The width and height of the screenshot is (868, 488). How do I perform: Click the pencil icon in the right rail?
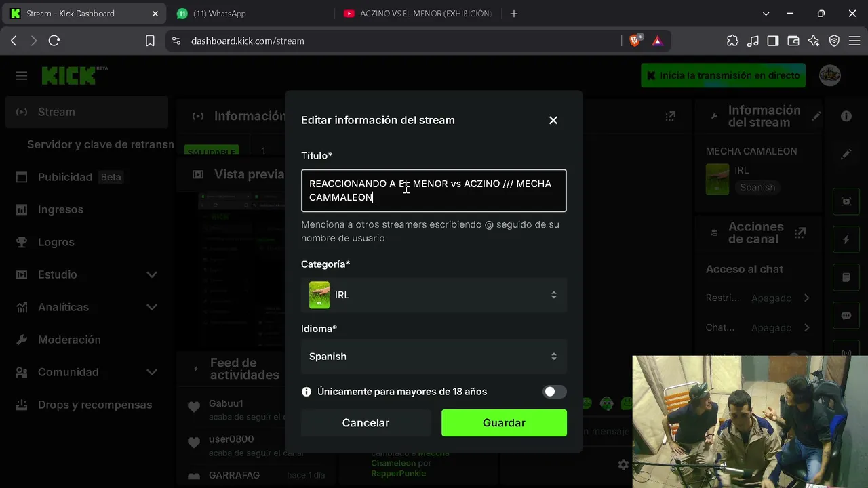(846, 155)
